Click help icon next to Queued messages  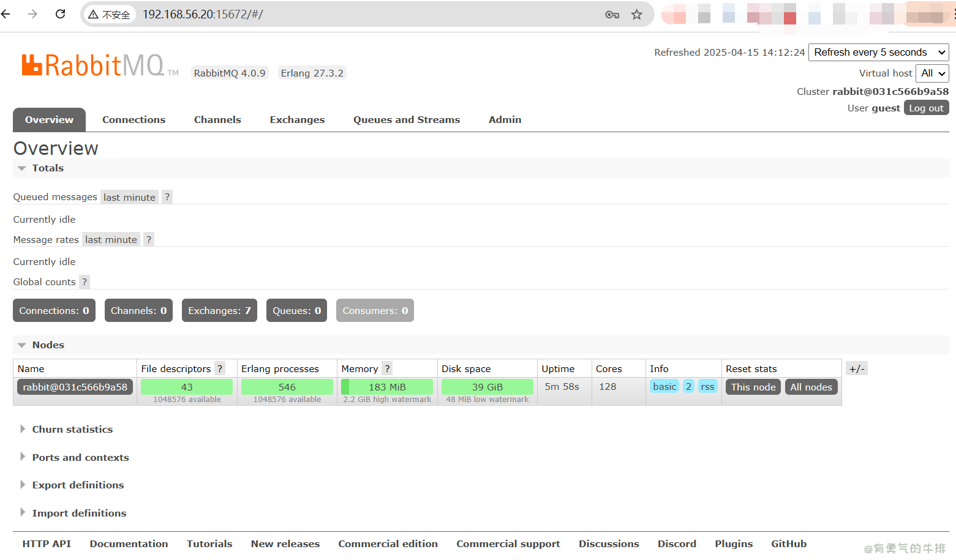[167, 197]
